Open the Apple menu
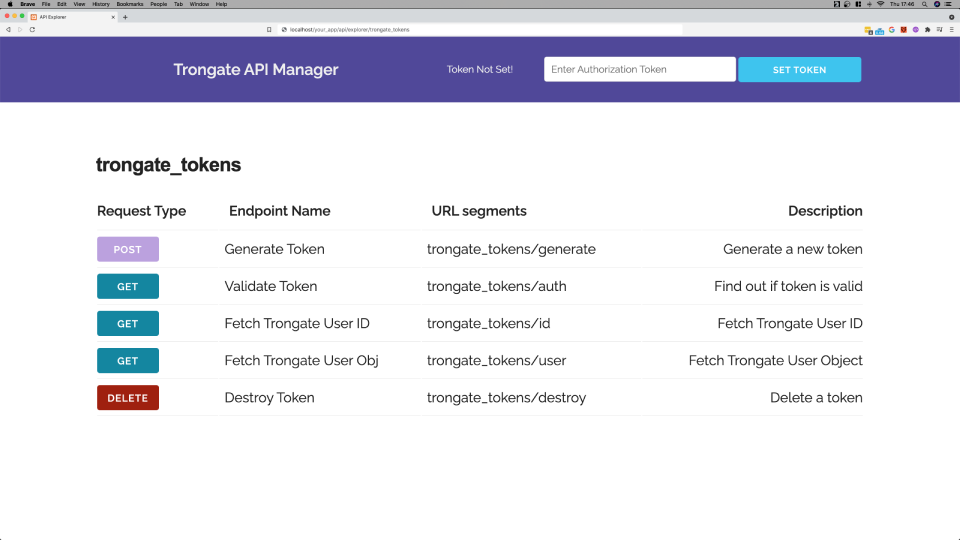 point(10,4)
